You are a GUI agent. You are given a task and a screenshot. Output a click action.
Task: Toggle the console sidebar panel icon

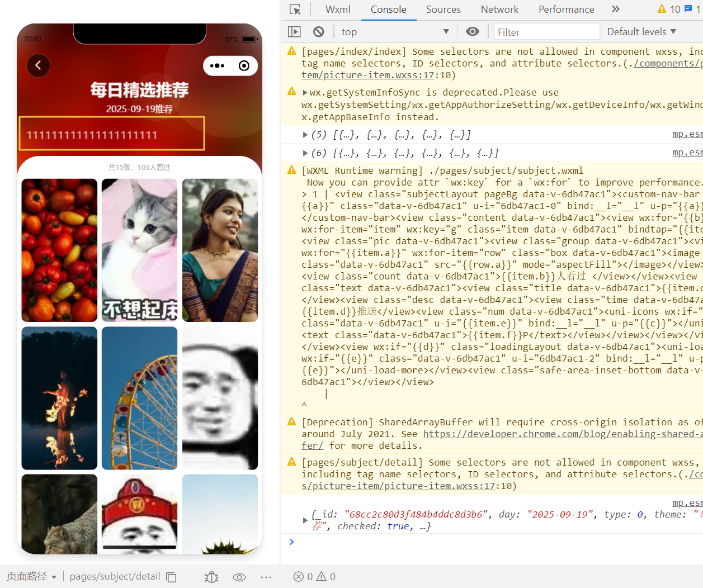[294, 32]
